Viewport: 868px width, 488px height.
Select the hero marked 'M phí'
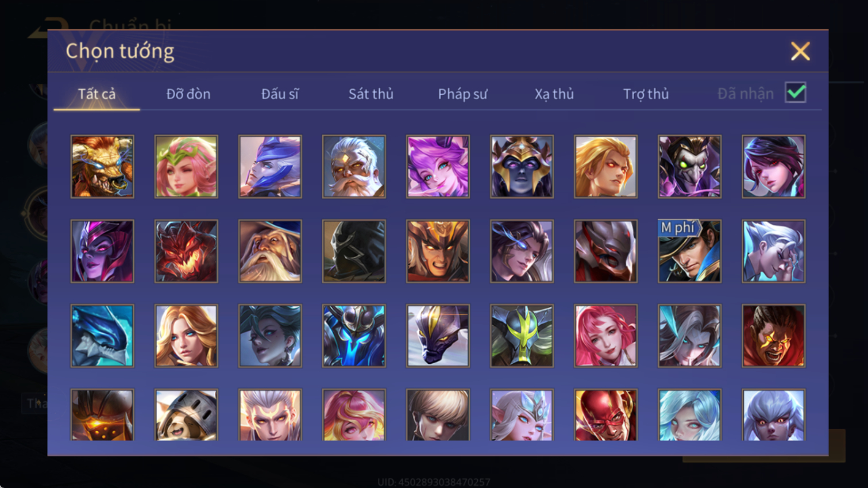689,251
